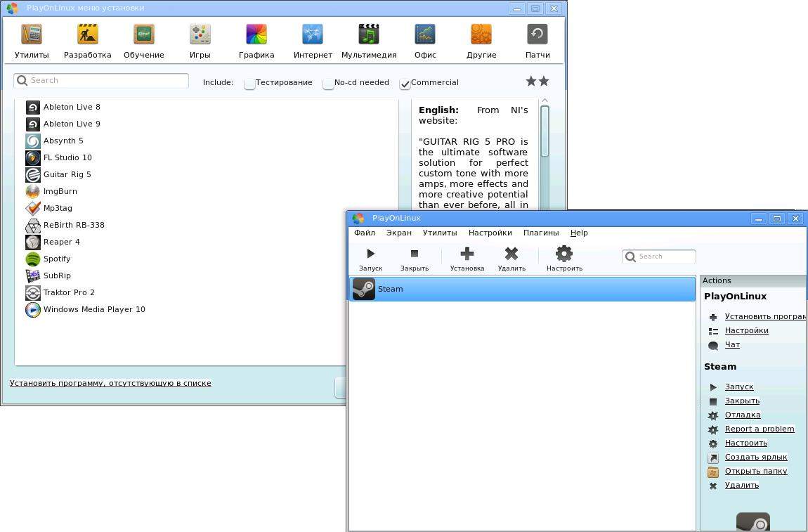
Task: Open the Патчи patches category
Action: 537,34
